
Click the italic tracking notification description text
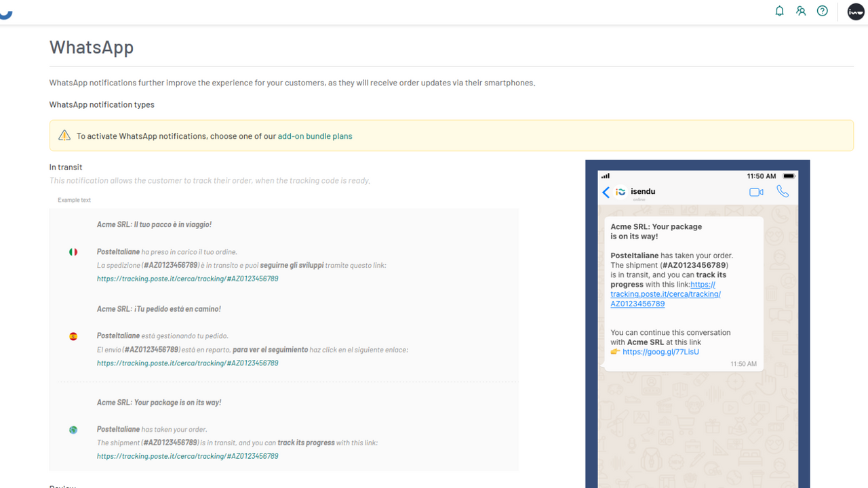[210, 181]
